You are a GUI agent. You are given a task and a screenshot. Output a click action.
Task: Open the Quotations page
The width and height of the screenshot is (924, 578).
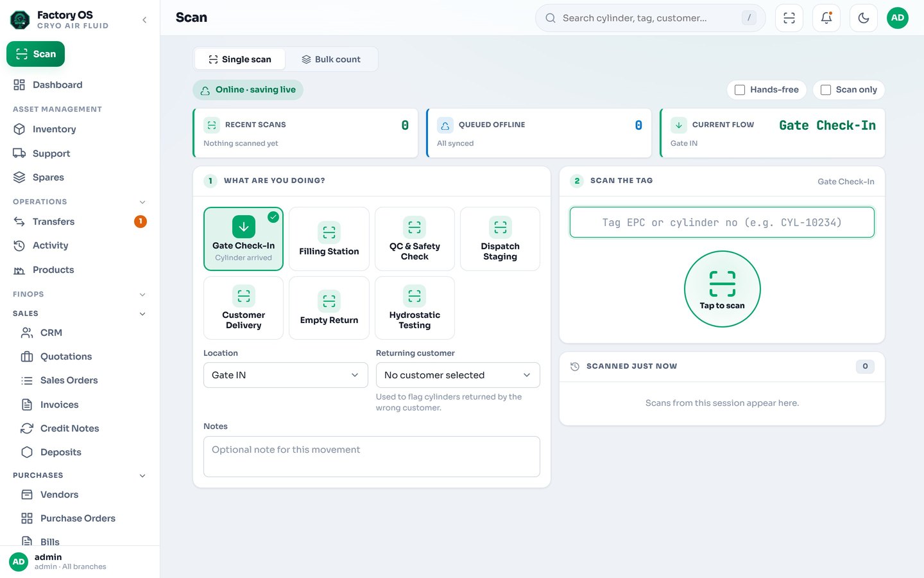pyautogui.click(x=83, y=356)
